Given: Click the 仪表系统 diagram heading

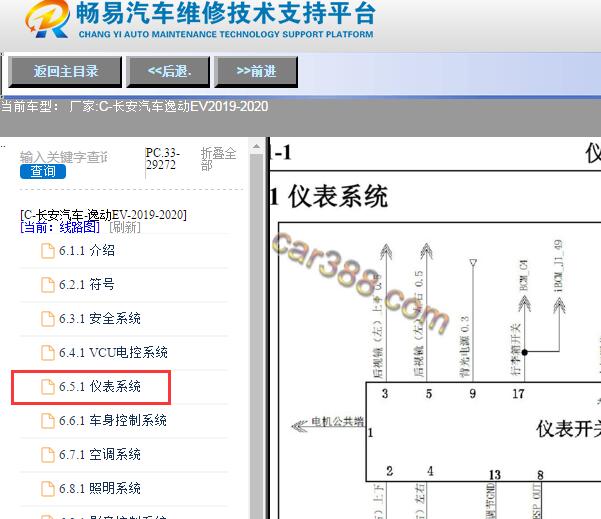Looking at the screenshot, I should click(337, 196).
